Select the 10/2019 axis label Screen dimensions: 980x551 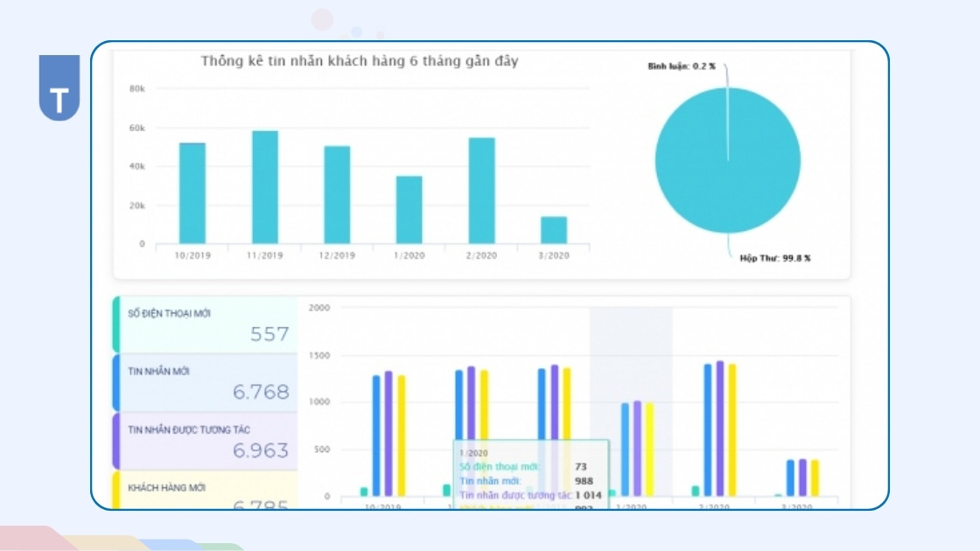pyautogui.click(x=192, y=255)
